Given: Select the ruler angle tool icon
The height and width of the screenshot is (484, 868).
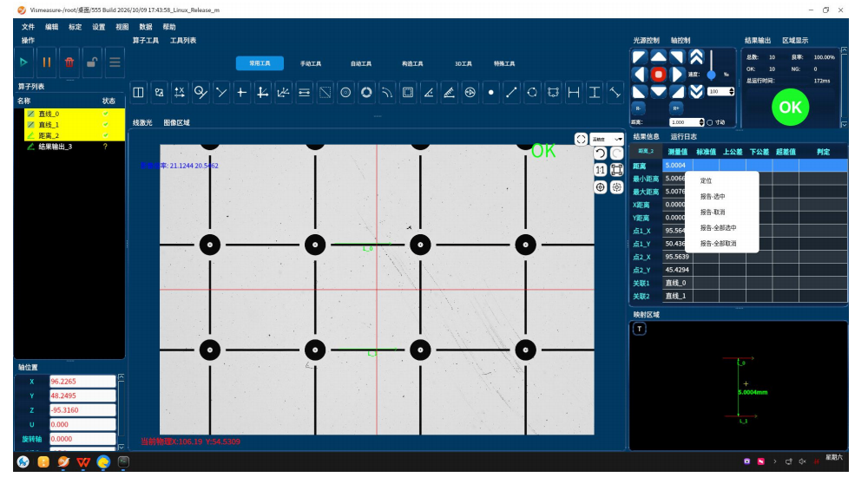Looking at the screenshot, I should pos(450,92).
